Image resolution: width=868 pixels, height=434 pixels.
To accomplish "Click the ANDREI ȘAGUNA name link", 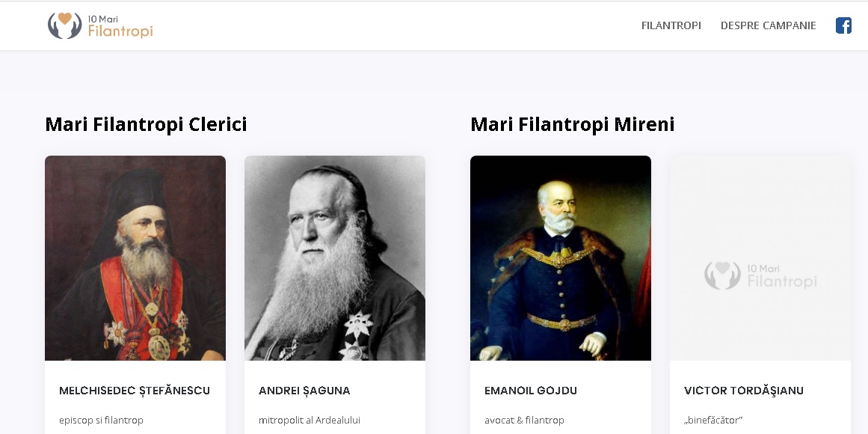I will click(x=304, y=391).
